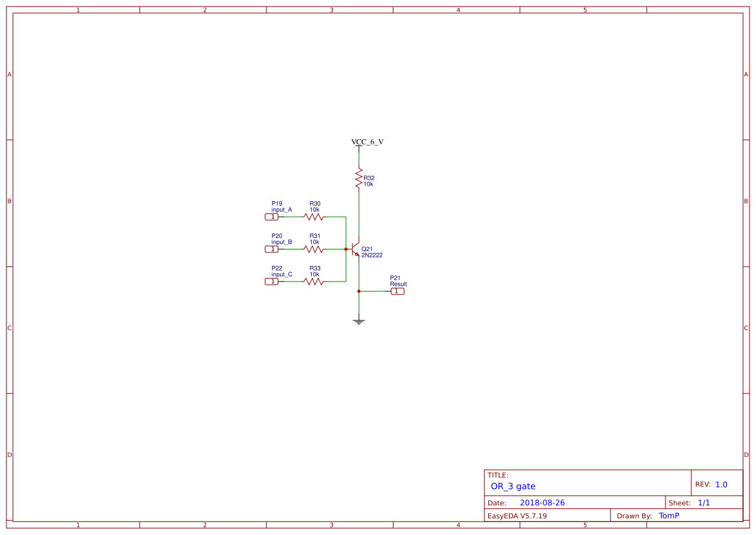756x535 pixels.
Task: Select the P19 input_A pin connector
Action: [x=272, y=216]
